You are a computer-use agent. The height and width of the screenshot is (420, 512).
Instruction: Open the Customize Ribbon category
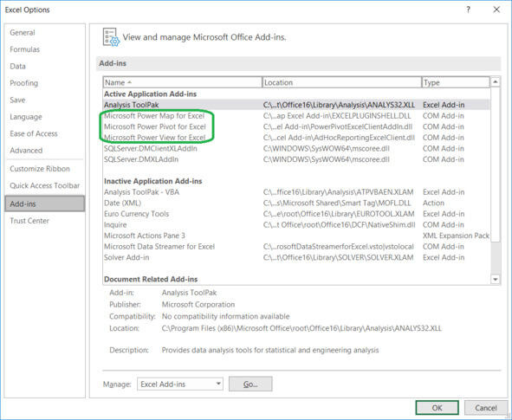(40, 169)
